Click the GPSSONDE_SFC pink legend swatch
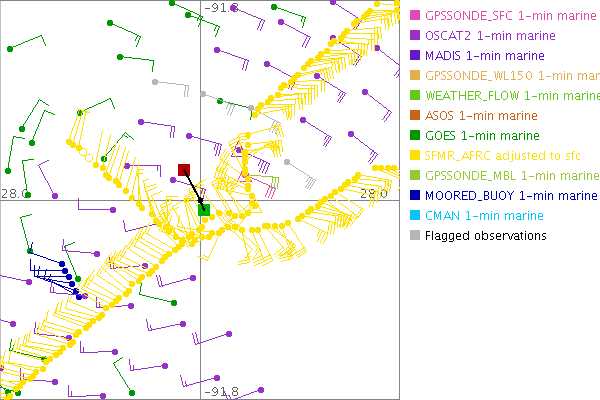 [x=415, y=16]
